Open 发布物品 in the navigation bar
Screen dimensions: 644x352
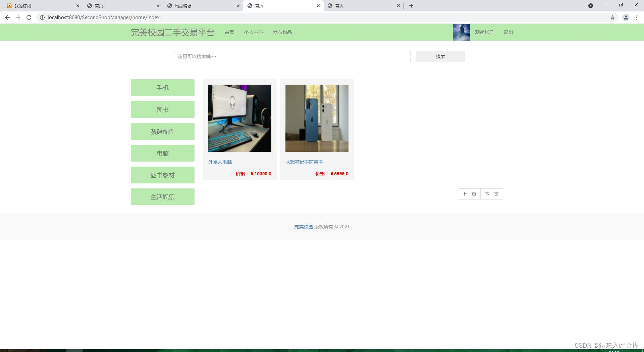tap(282, 32)
